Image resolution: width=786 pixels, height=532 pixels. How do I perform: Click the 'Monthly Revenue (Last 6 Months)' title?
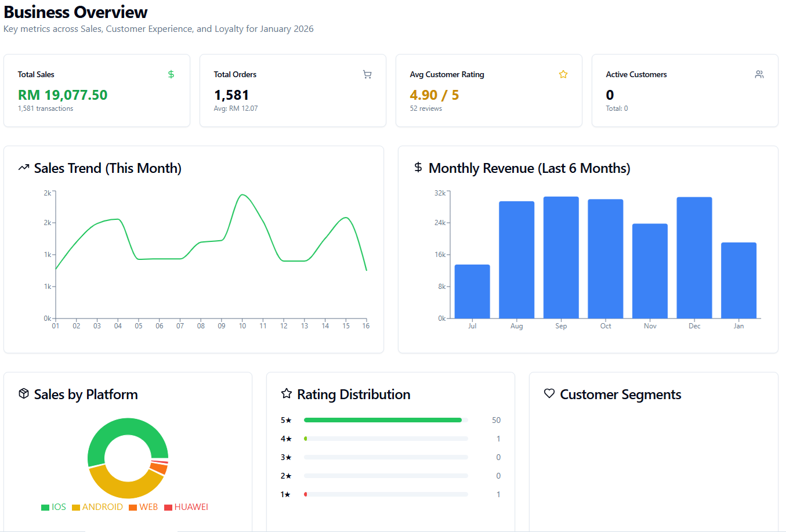pyautogui.click(x=530, y=168)
